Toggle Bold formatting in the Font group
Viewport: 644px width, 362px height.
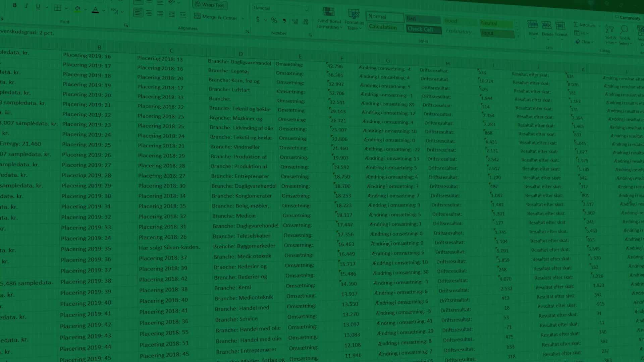click(x=15, y=5)
